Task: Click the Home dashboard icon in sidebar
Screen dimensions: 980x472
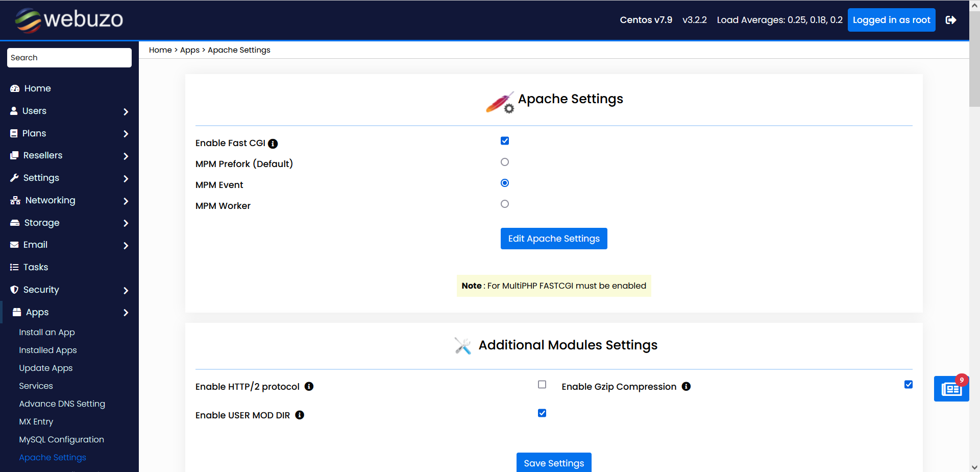Action: click(15, 88)
